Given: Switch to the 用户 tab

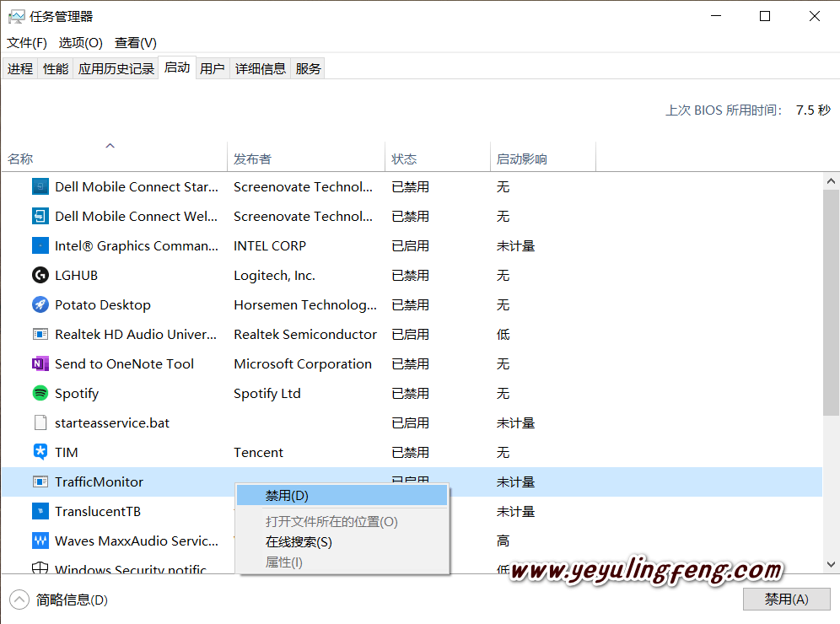Looking at the screenshot, I should [x=213, y=68].
